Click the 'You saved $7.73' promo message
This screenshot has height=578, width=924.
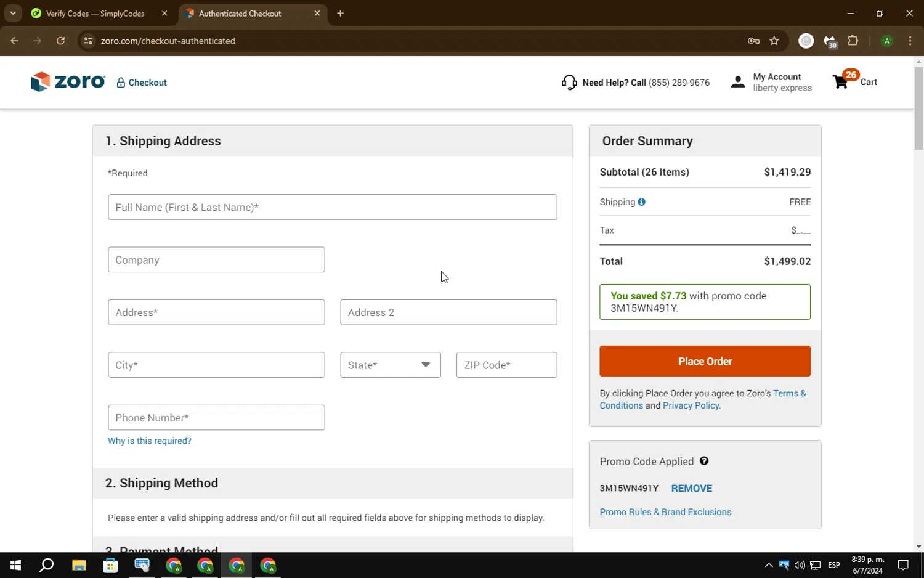pos(705,302)
